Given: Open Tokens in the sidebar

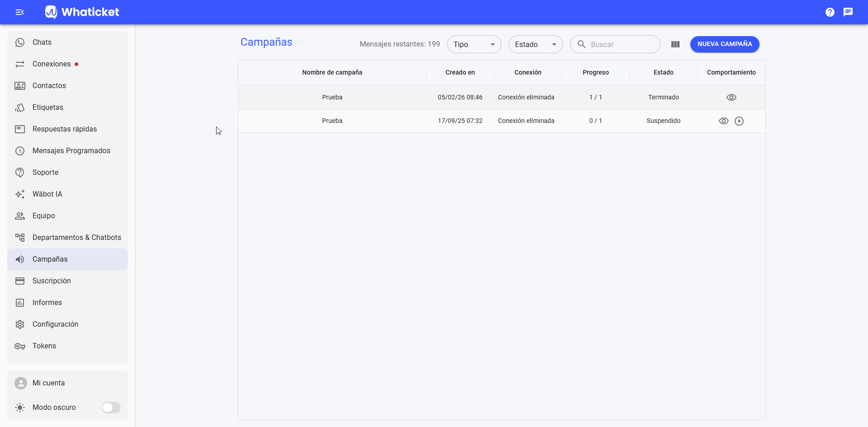Looking at the screenshot, I should [x=68, y=346].
